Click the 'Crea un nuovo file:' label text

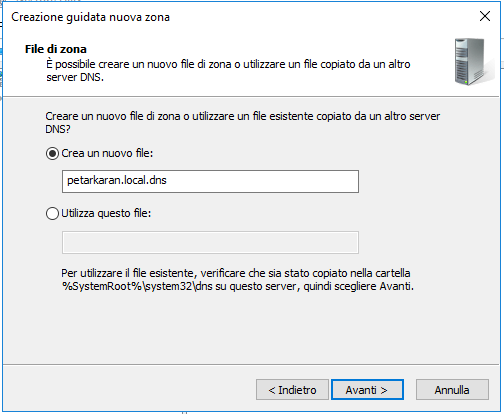coord(107,153)
